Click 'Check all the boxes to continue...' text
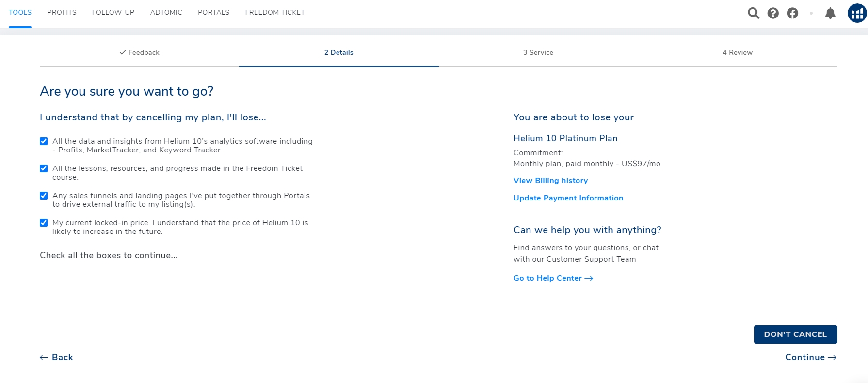The height and width of the screenshot is (383, 868). coord(109,255)
